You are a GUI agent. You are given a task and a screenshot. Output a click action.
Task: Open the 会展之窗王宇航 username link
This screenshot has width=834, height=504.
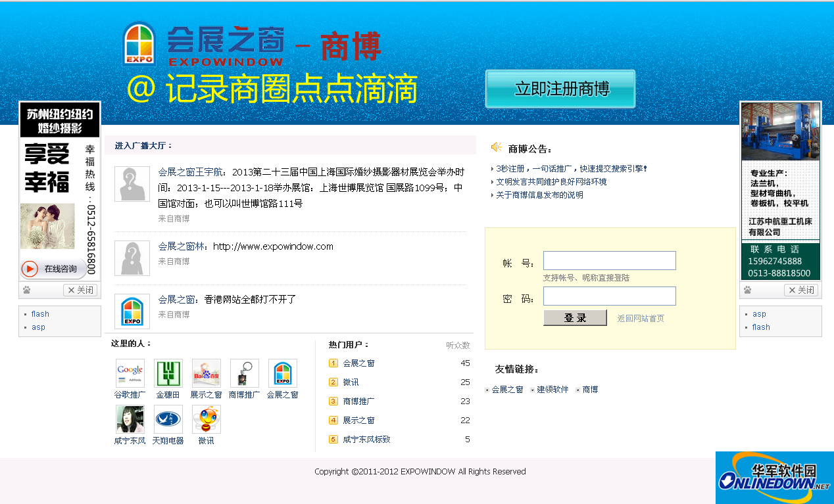pos(189,172)
